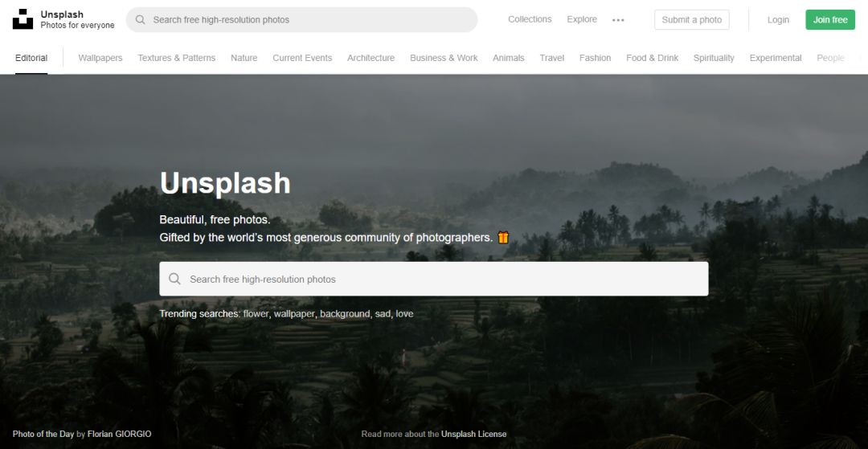Screen dimensions: 868x449
Task: Open photographer Florian GIORGIO's profile link
Action: tap(119, 434)
